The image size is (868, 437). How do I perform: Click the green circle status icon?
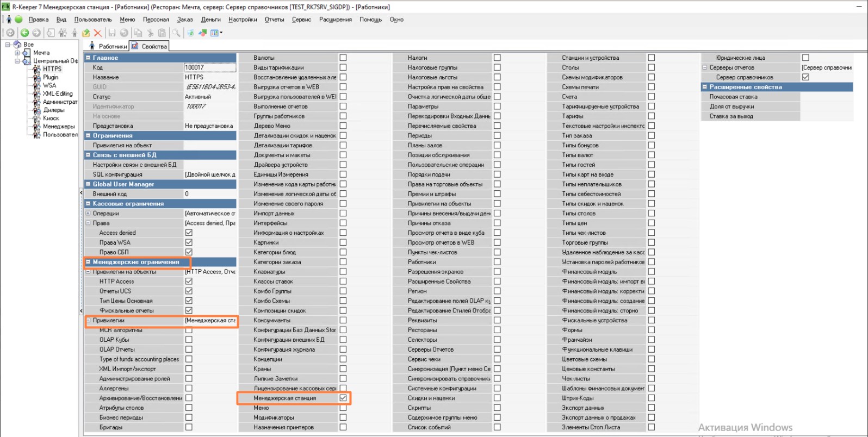click(18, 20)
